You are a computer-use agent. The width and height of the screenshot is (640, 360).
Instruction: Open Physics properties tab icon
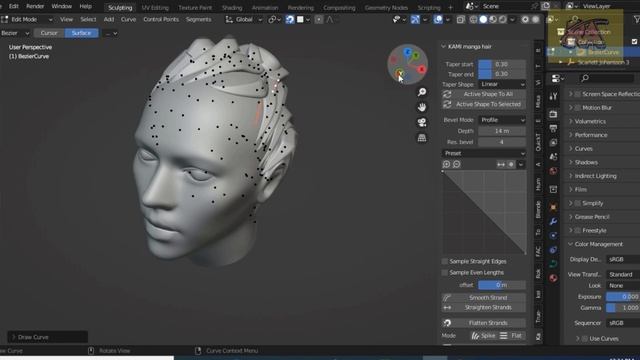pos(553,236)
